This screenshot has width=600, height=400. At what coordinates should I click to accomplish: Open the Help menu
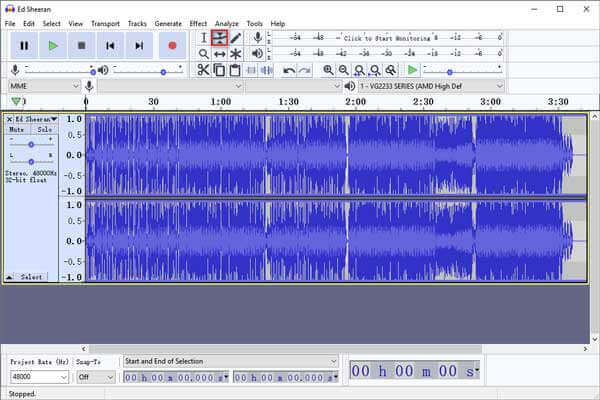tap(278, 24)
